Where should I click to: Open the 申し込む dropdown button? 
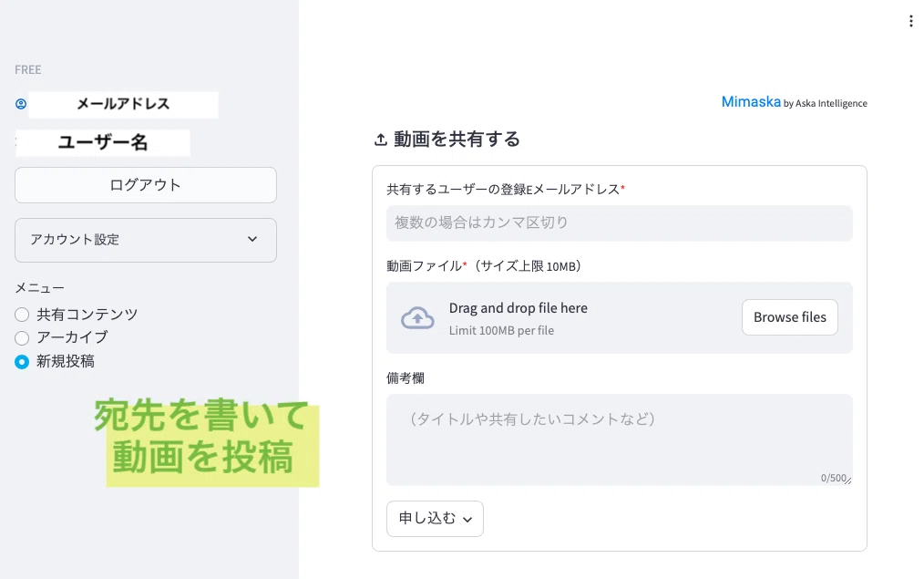pyautogui.click(x=435, y=518)
